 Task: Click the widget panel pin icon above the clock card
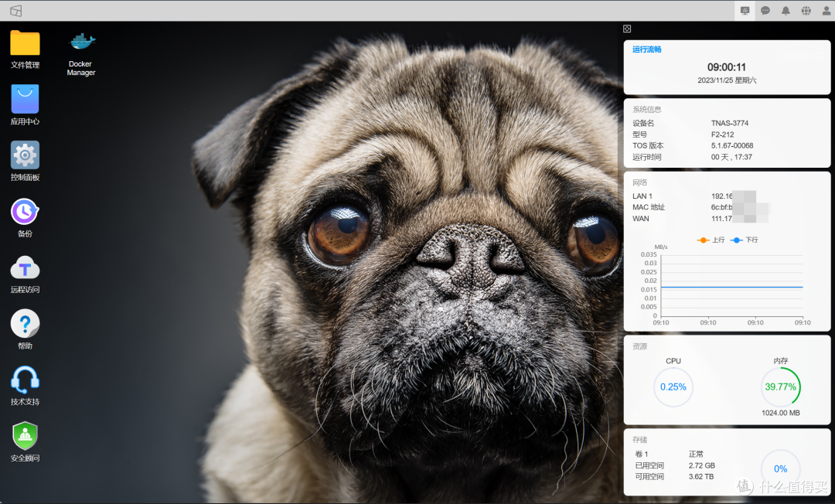tap(627, 29)
